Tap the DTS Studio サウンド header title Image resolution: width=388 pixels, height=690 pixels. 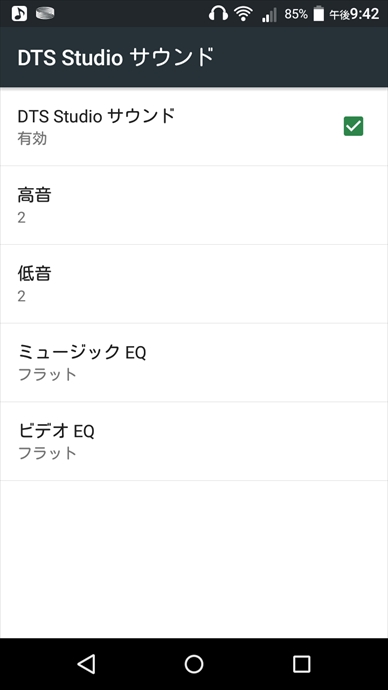coord(116,57)
